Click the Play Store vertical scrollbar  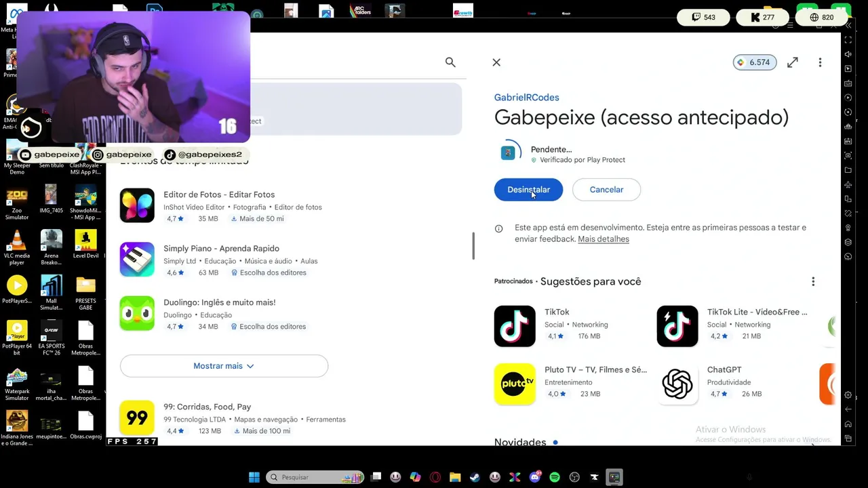(473, 245)
